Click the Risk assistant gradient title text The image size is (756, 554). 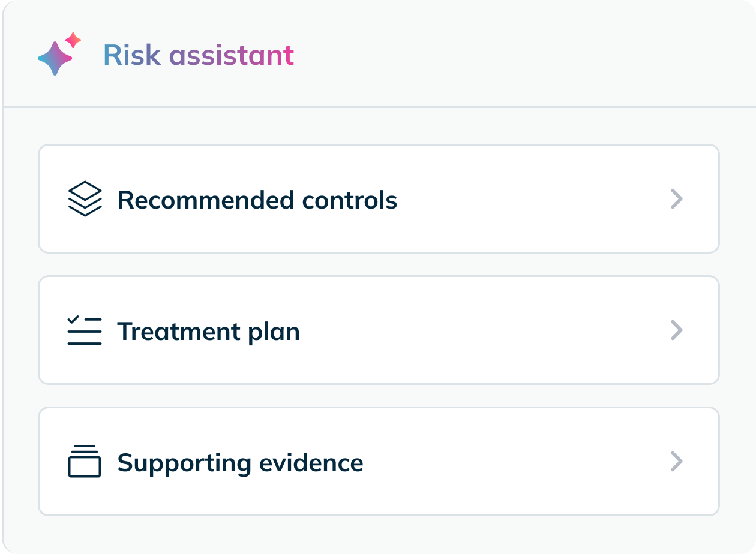click(x=199, y=55)
